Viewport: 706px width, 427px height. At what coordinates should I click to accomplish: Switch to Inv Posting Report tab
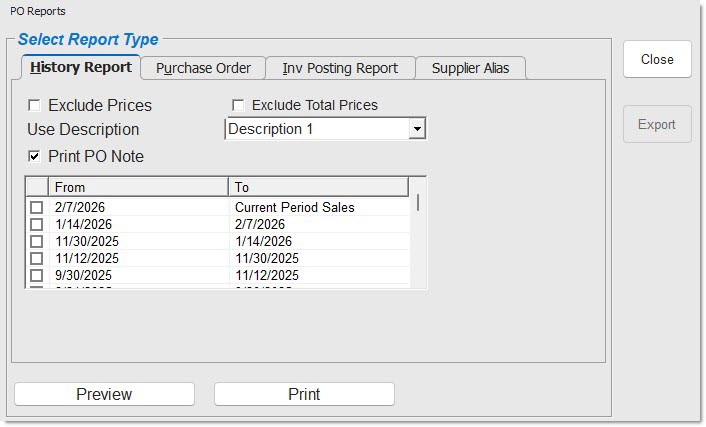340,68
